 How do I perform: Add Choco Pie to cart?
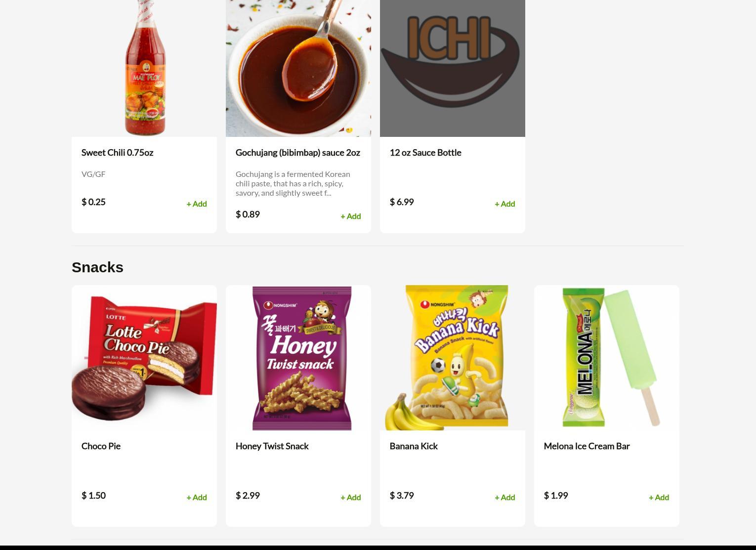tap(196, 497)
